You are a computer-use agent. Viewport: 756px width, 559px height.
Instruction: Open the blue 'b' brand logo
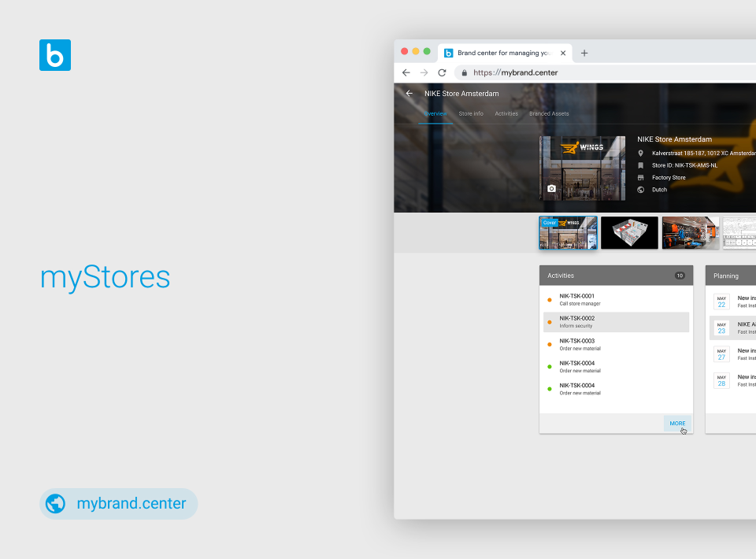54,55
